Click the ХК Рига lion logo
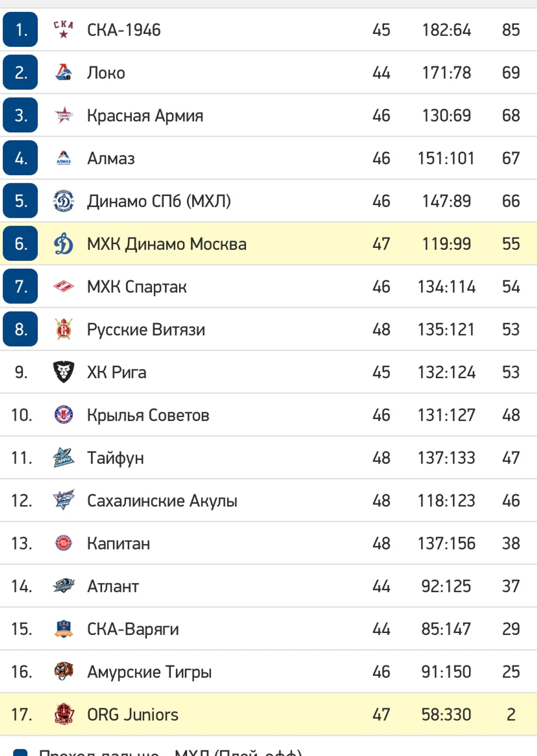Image resolution: width=537 pixels, height=756 pixels. coord(63,372)
